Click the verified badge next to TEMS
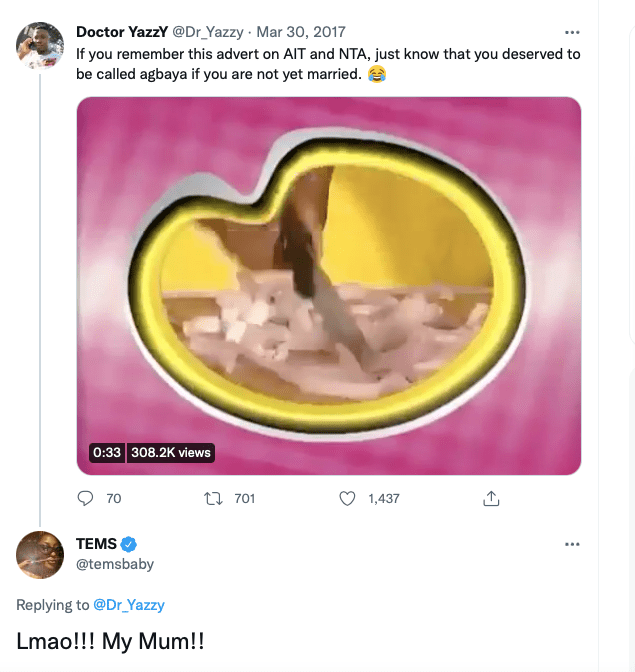The image size is (635, 672). tap(129, 545)
